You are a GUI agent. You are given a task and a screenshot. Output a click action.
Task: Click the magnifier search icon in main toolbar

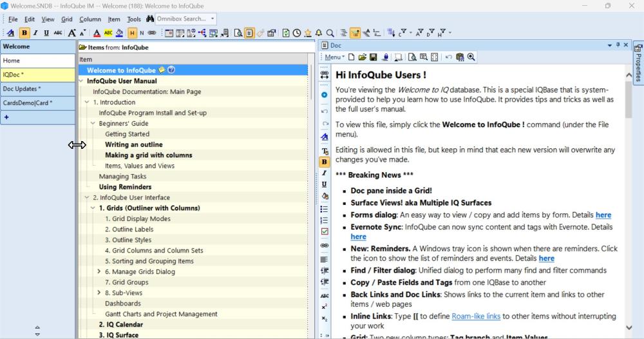tap(330, 33)
